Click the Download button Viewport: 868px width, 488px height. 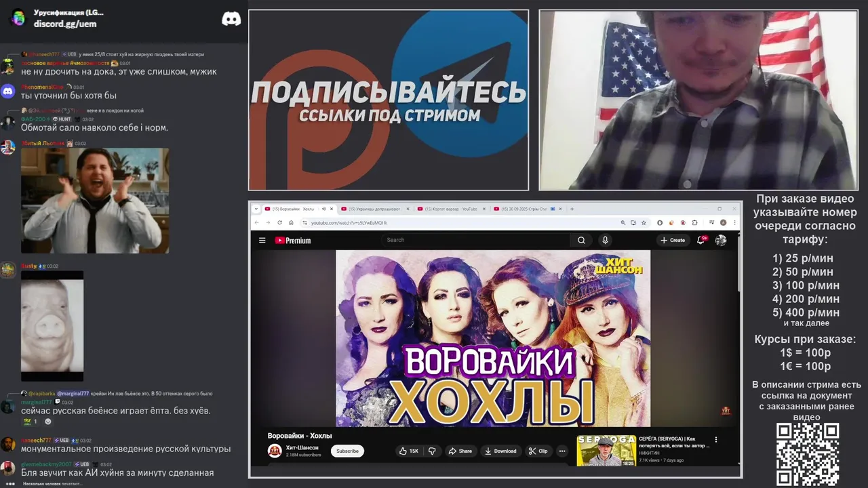tap(500, 451)
